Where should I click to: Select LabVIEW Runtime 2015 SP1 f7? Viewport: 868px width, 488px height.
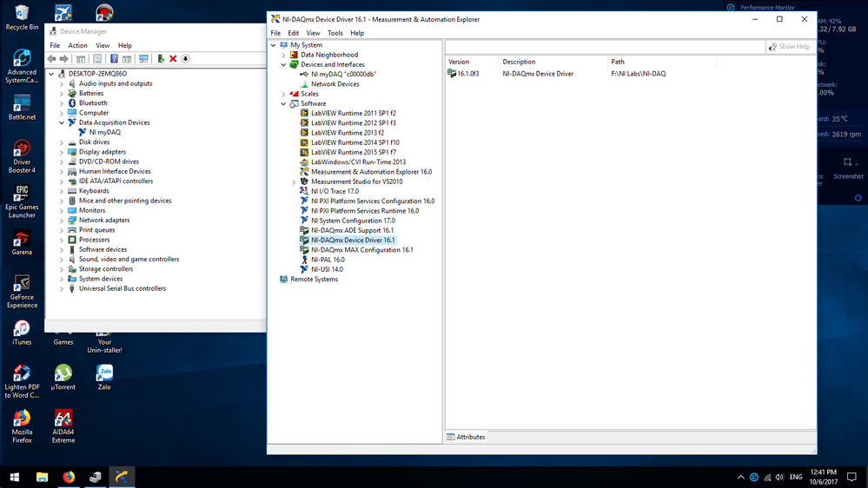[x=353, y=152]
